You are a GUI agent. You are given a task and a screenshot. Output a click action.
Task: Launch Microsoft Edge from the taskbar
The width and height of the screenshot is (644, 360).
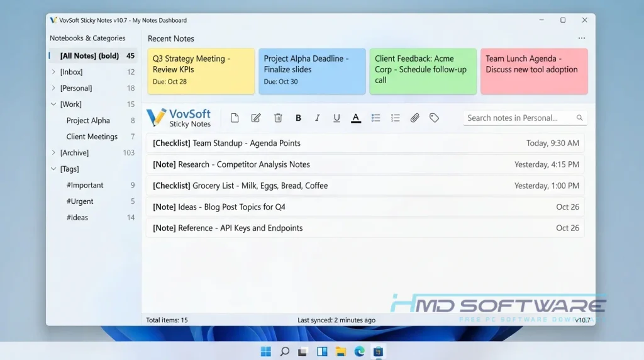point(359,351)
